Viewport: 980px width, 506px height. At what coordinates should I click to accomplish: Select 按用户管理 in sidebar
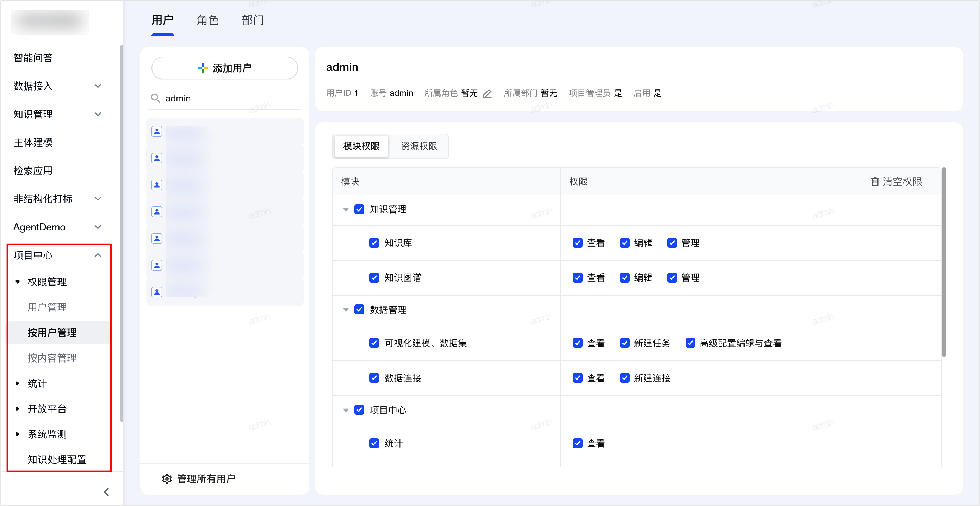[x=52, y=333]
